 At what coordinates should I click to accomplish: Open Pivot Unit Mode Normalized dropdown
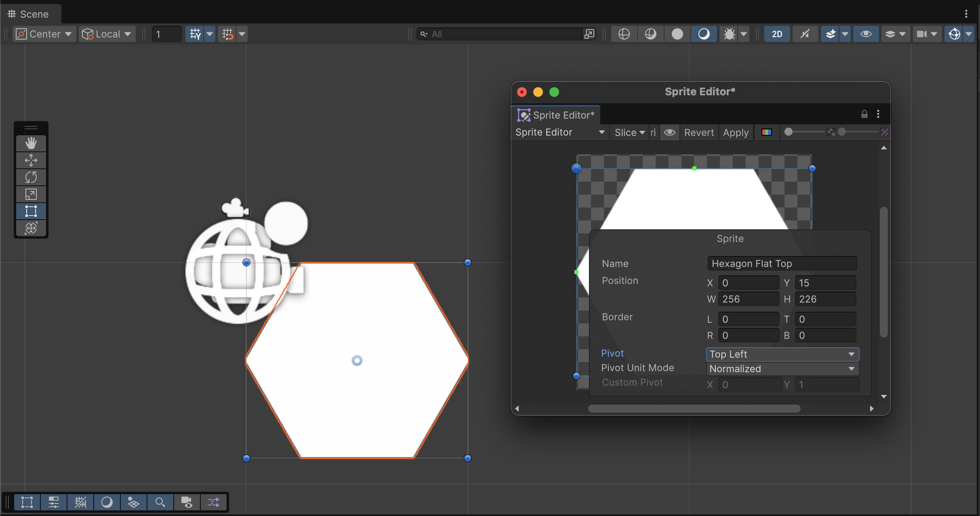coord(782,369)
